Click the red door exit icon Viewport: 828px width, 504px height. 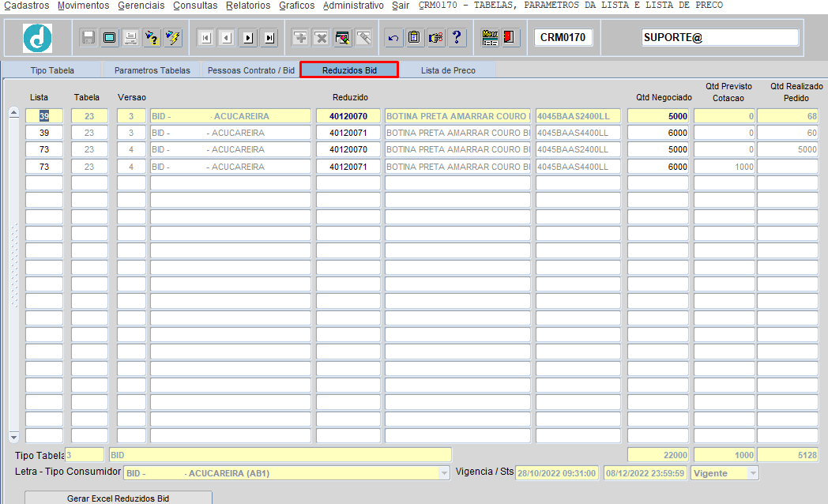point(510,37)
